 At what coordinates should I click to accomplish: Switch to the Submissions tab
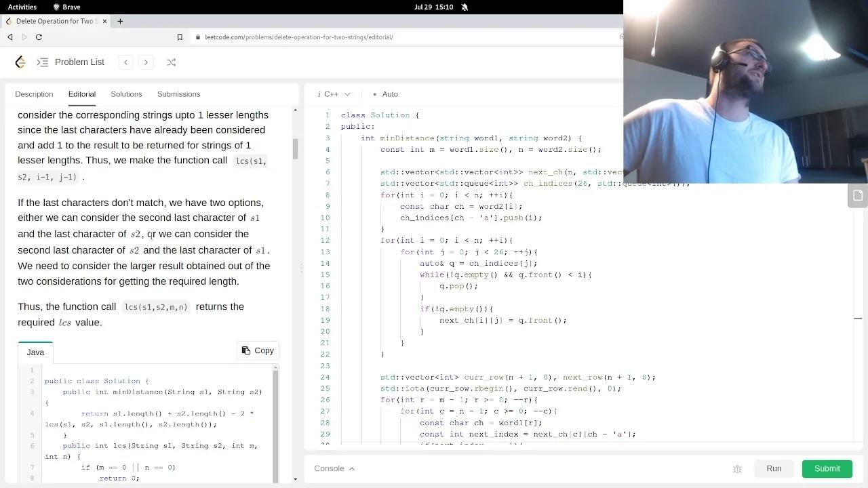coord(178,94)
